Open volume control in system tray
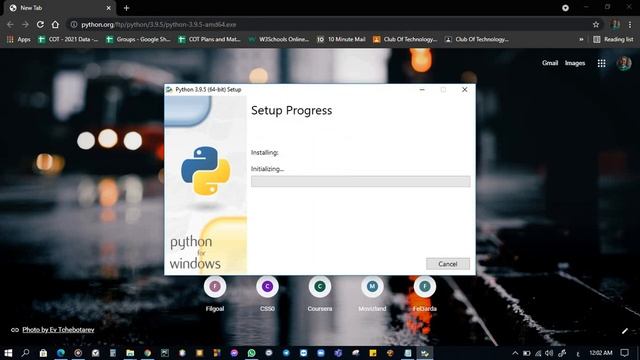Viewport: 640px width, 360px height. click(549, 353)
